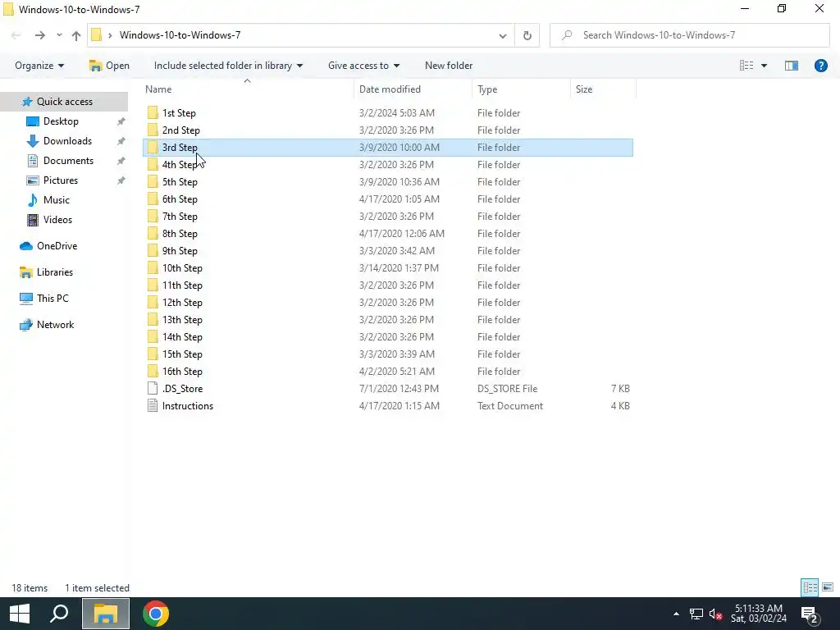Image resolution: width=840 pixels, height=630 pixels.
Task: Open the taskbar clock and date
Action: (759, 614)
